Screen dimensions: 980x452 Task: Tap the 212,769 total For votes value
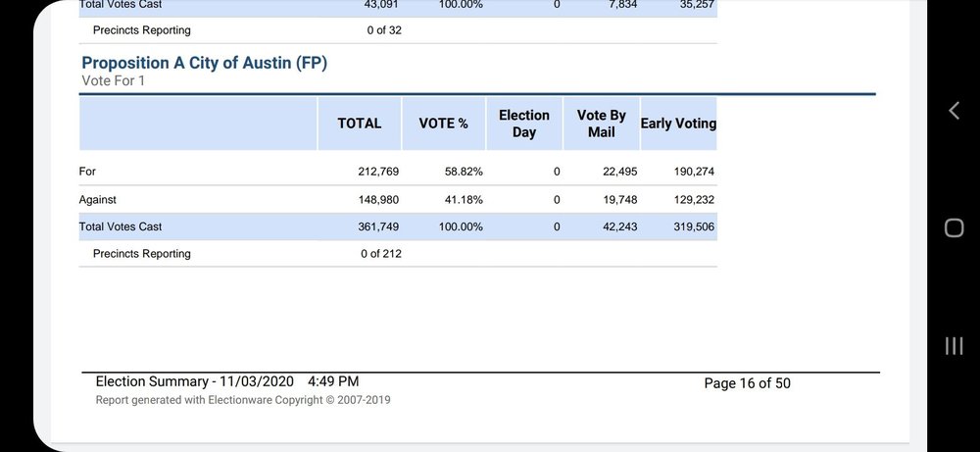pos(378,172)
